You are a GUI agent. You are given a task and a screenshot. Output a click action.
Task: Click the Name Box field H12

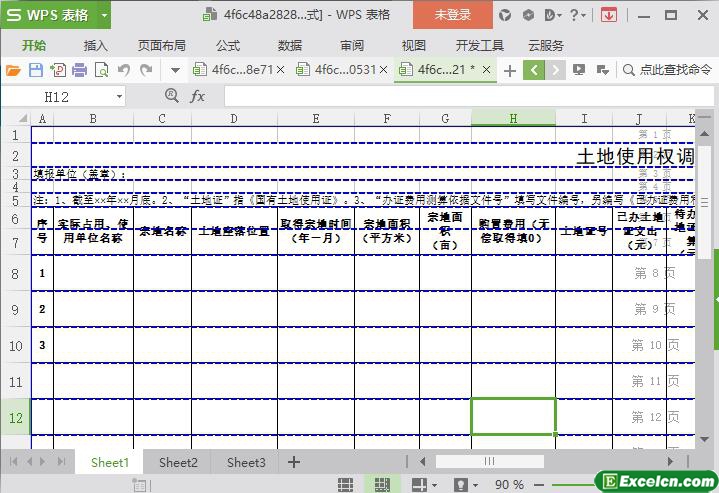(57, 97)
